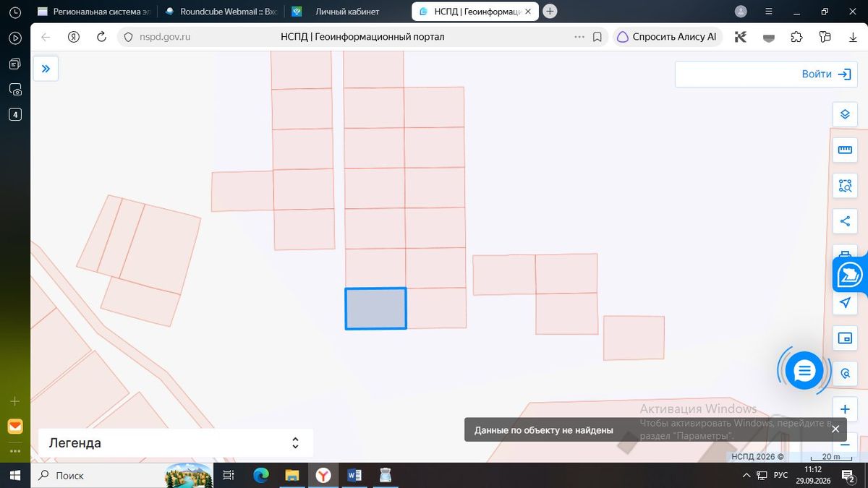Open Yandex home via Я button
This screenshot has height=488, width=868.
tap(73, 37)
